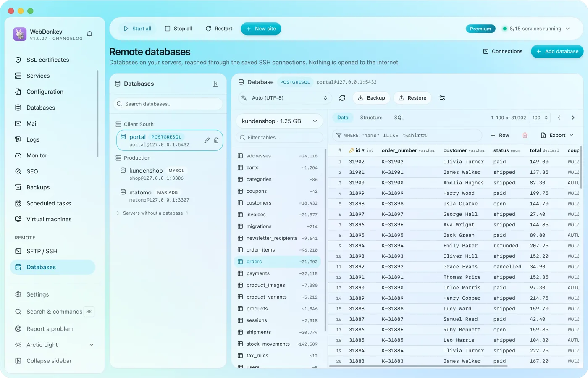588x378 pixels.
Task: Open the encoding Auto (UTF-8) dropdown
Action: (284, 98)
